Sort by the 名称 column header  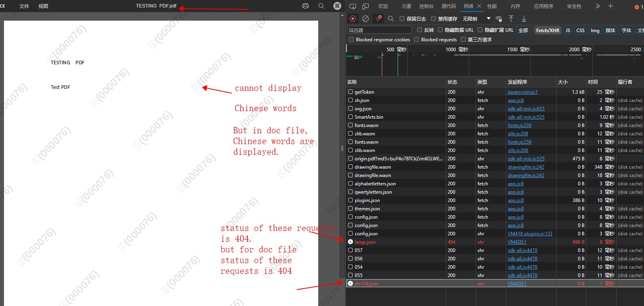[x=396, y=82]
